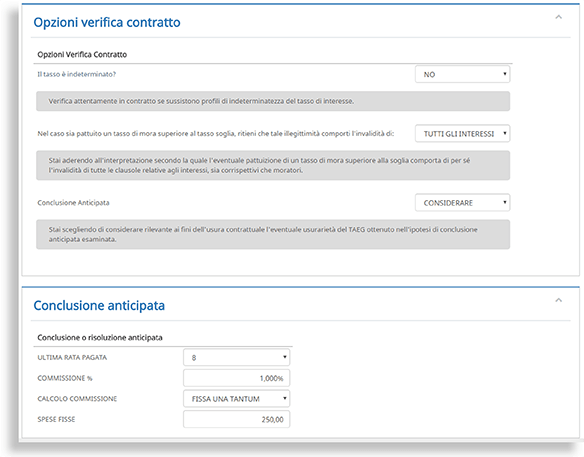The image size is (584, 457).
Task: Click the 'Opzioni verifica contratto' heading
Action: [x=107, y=22]
